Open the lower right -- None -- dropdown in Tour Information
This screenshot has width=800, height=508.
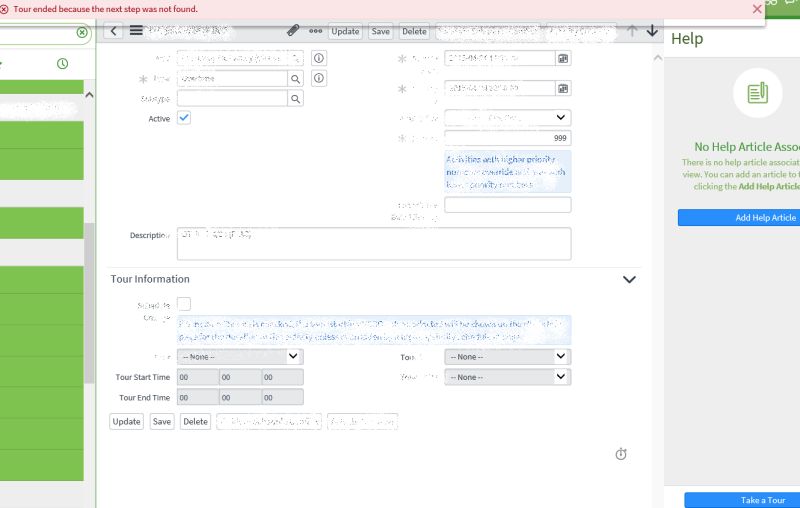[x=508, y=377]
